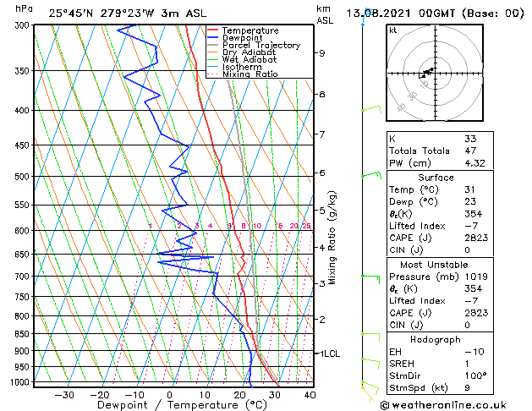Click the Most Unstable CAPE value 2823
The height and width of the screenshot is (411, 532).
[476, 313]
